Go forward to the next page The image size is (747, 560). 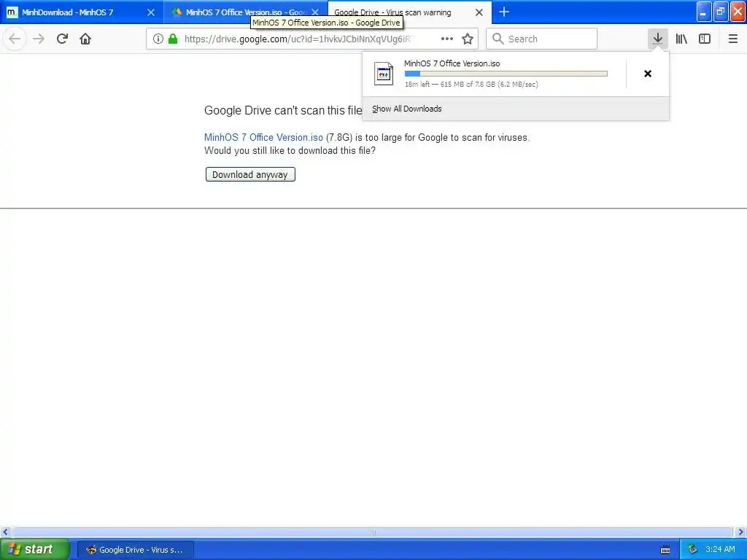pyautogui.click(x=39, y=39)
